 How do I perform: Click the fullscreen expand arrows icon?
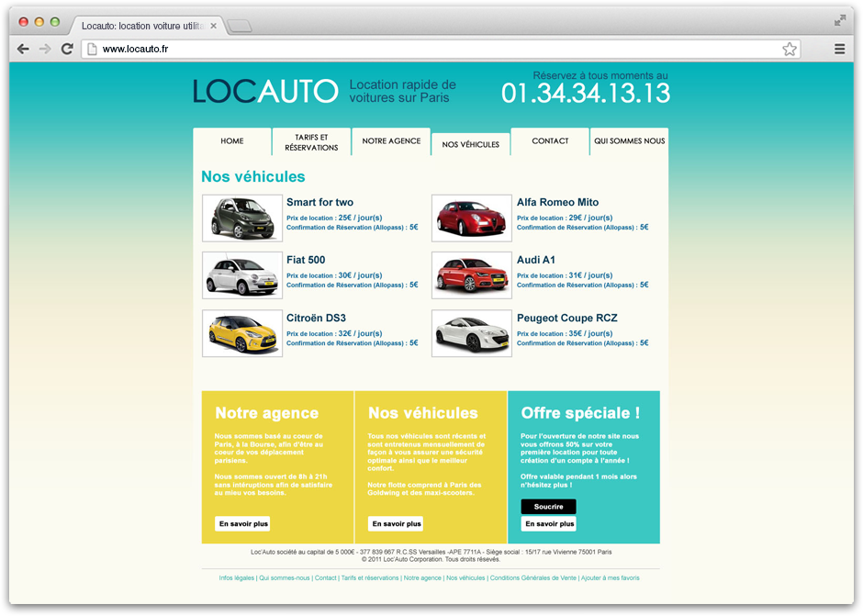(x=839, y=20)
